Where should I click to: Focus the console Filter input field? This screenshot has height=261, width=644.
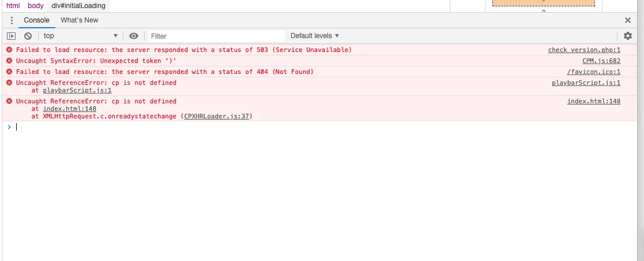(x=217, y=36)
